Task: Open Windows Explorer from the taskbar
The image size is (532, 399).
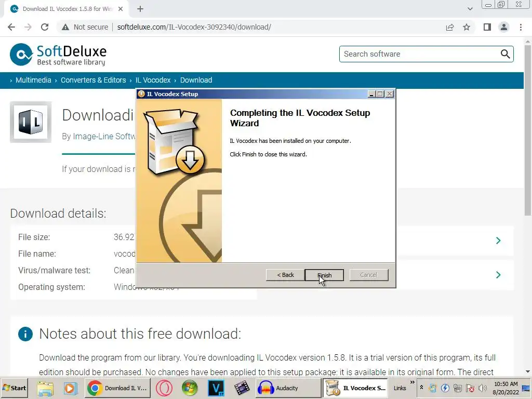Action: click(46, 388)
